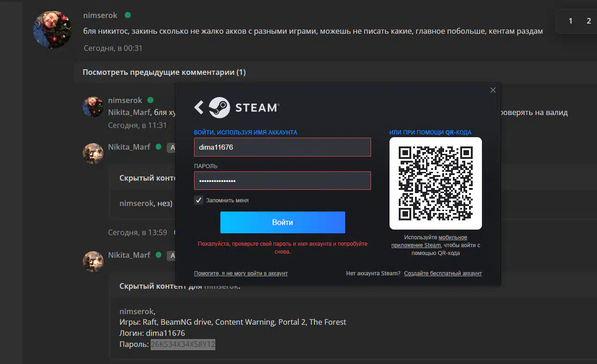
Task: Click the blue "Войти" sign-in button
Action: pos(282,222)
